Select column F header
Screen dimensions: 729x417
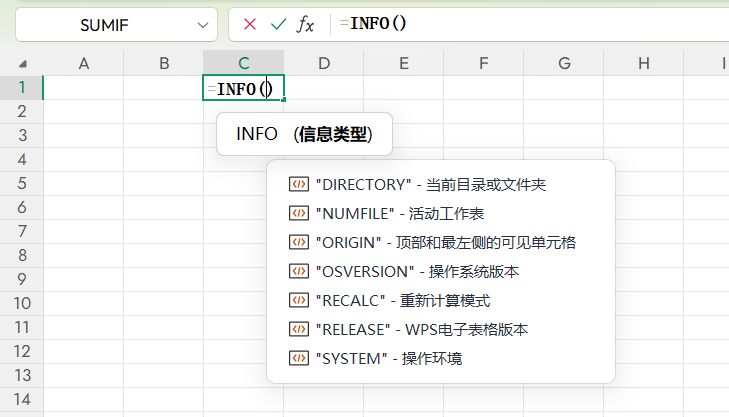click(x=484, y=63)
